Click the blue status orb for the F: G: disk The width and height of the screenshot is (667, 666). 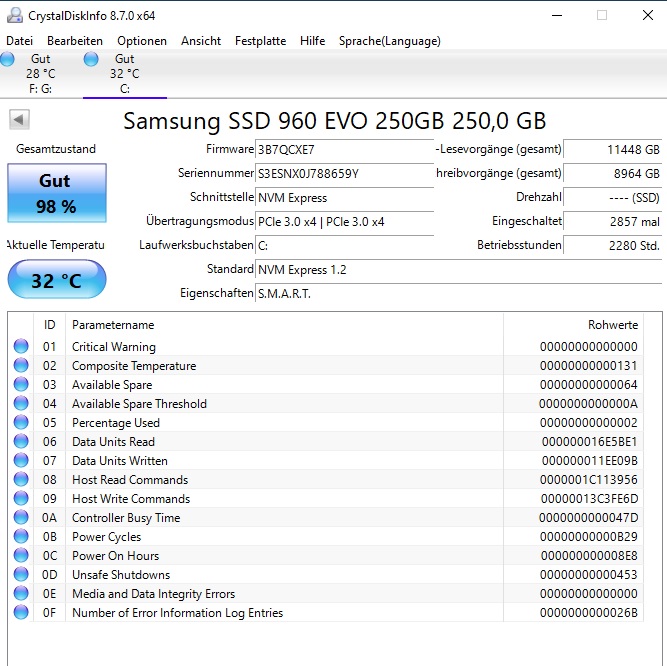click(x=8, y=59)
